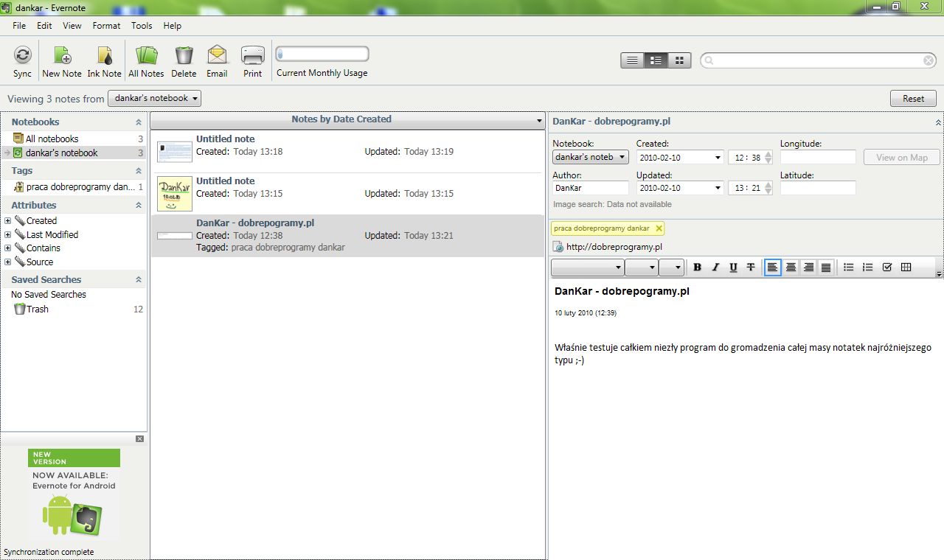
Task: Select the Untitled note created at 13:18
Action: coord(347,152)
